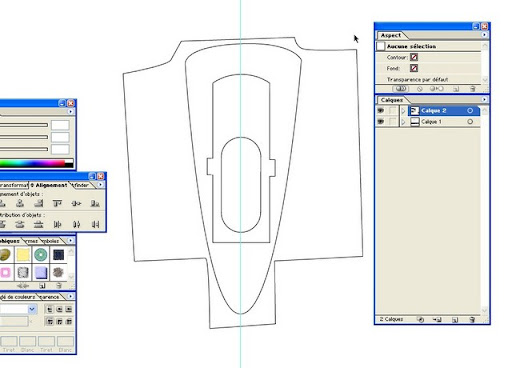Expand the Calque 2 layer contents
The width and height of the screenshot is (512, 368).
pyautogui.click(x=403, y=111)
